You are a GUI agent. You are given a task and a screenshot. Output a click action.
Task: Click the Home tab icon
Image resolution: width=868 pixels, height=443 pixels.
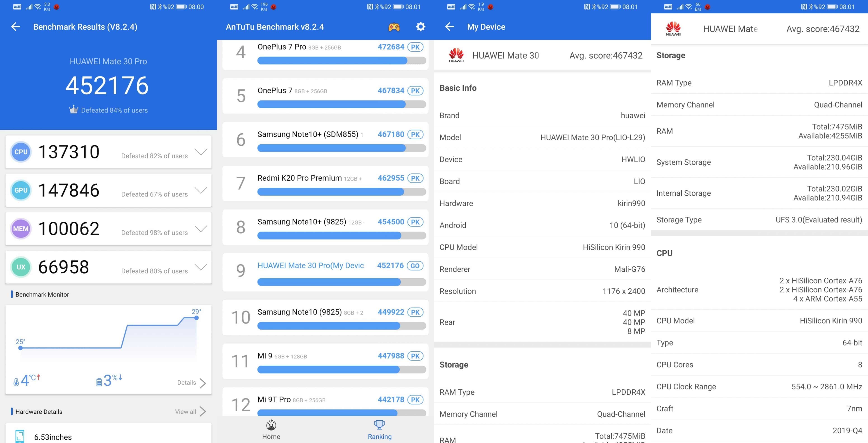click(x=271, y=425)
